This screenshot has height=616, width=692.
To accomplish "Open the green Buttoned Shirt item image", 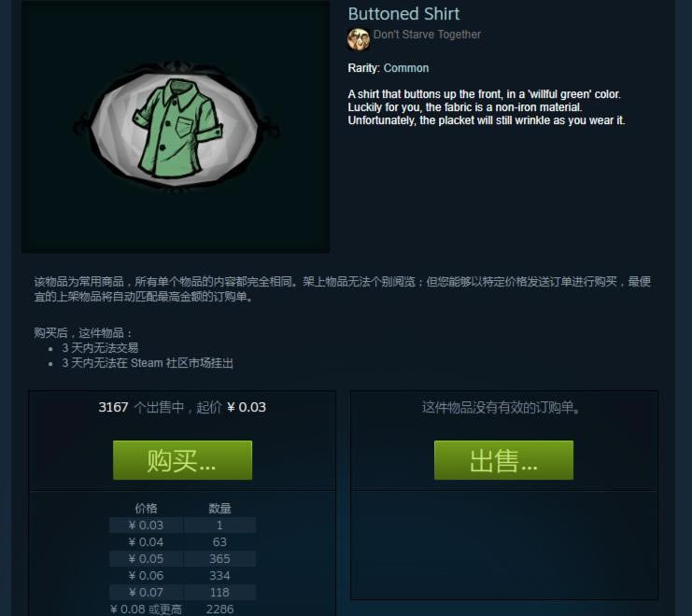I will [x=176, y=127].
